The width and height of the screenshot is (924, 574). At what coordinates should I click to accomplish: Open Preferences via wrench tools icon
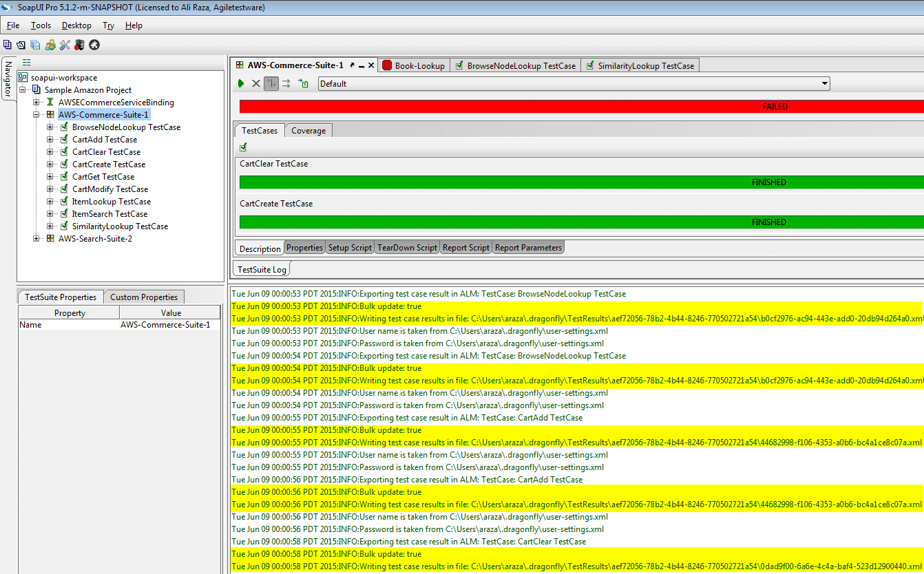(65, 45)
